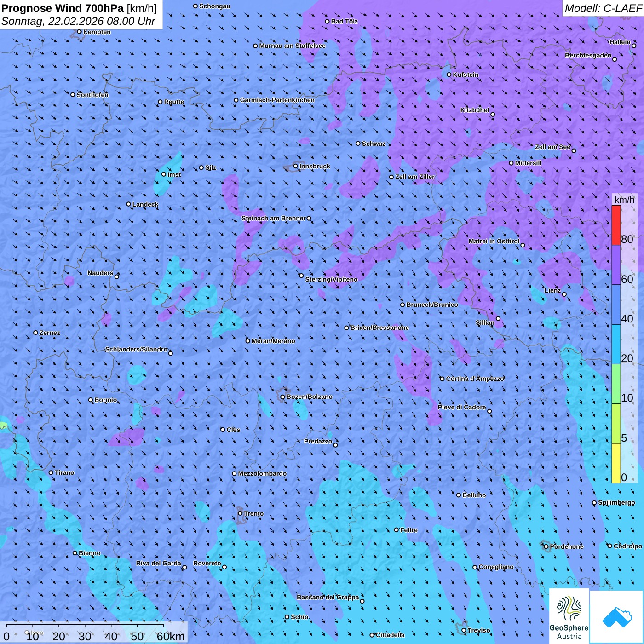Viewport: 644px width, 644px height.
Task: Click the 'Belluno' map label
Action: pyautogui.click(x=474, y=495)
